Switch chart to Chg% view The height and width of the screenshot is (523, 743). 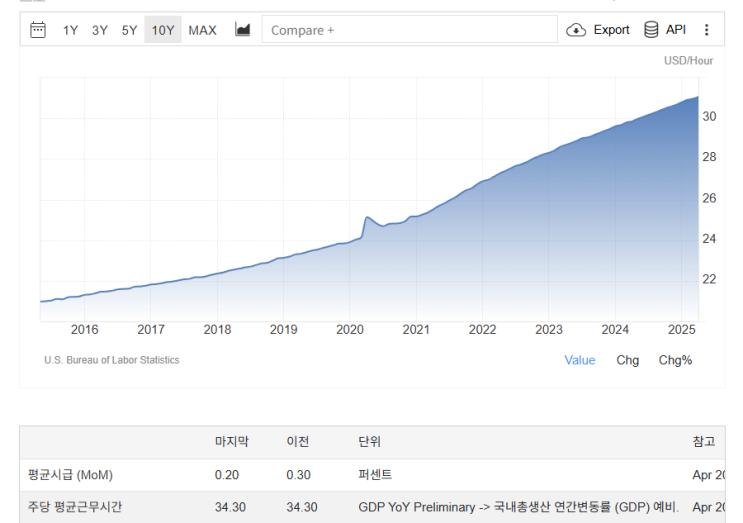coord(675,360)
